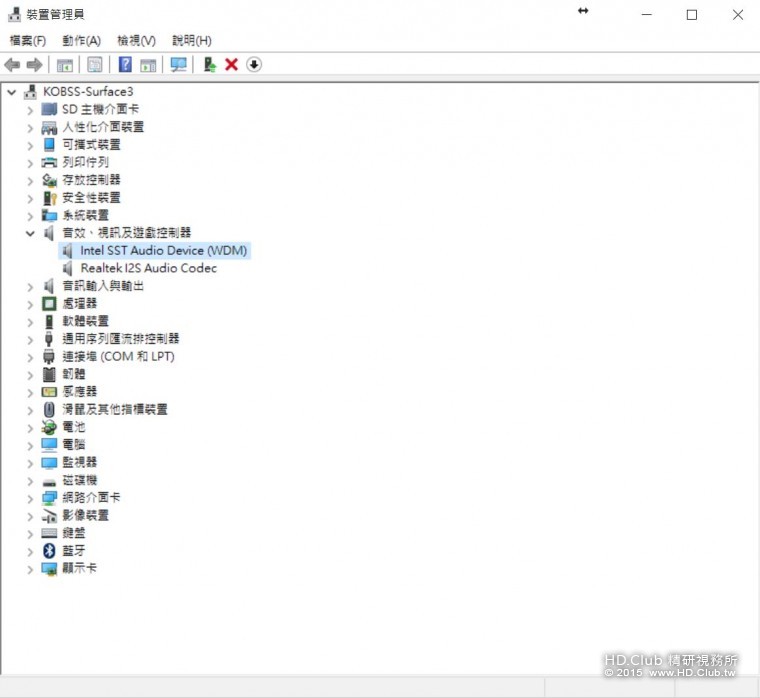The image size is (760, 698).
Task: Expand the 電腦 category
Action: [30, 445]
